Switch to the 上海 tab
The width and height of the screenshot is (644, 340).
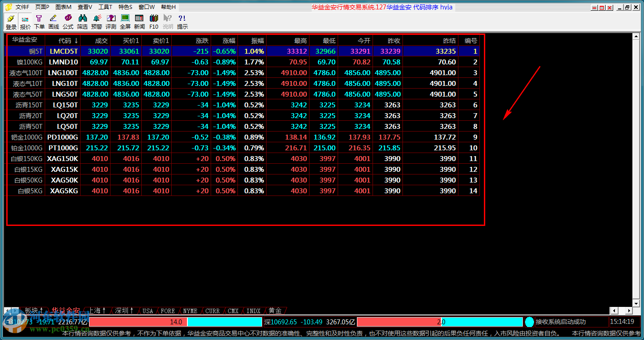point(97,310)
